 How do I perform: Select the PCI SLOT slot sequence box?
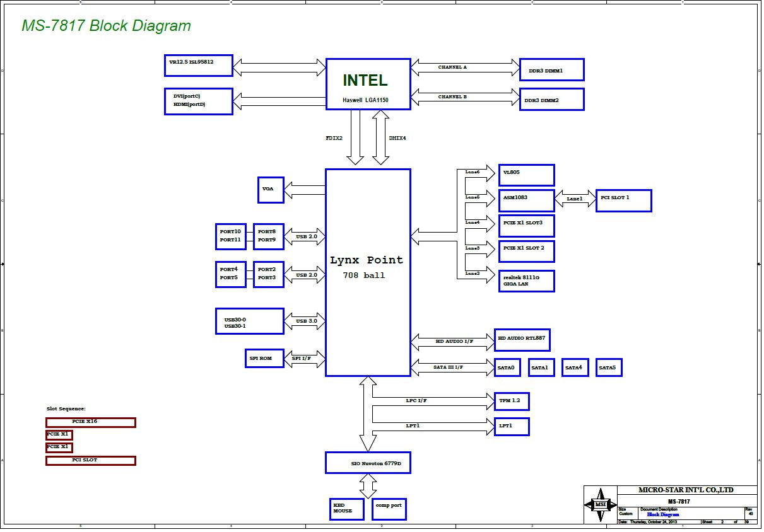91,461
